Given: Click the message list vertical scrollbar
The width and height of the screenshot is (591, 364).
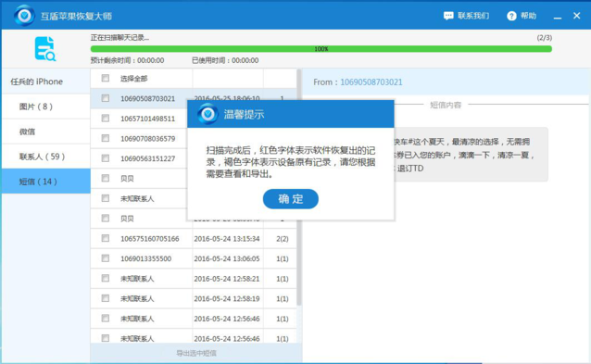Looking at the screenshot, I should [299, 188].
